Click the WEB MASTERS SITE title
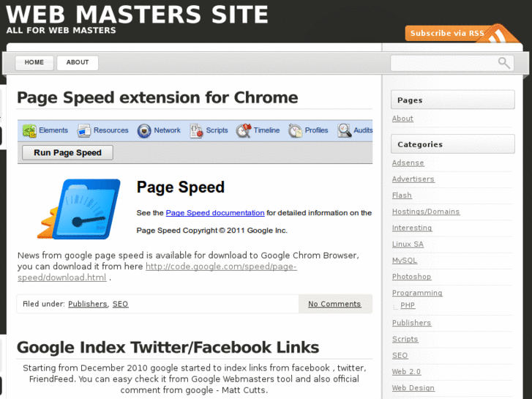 click(x=137, y=14)
